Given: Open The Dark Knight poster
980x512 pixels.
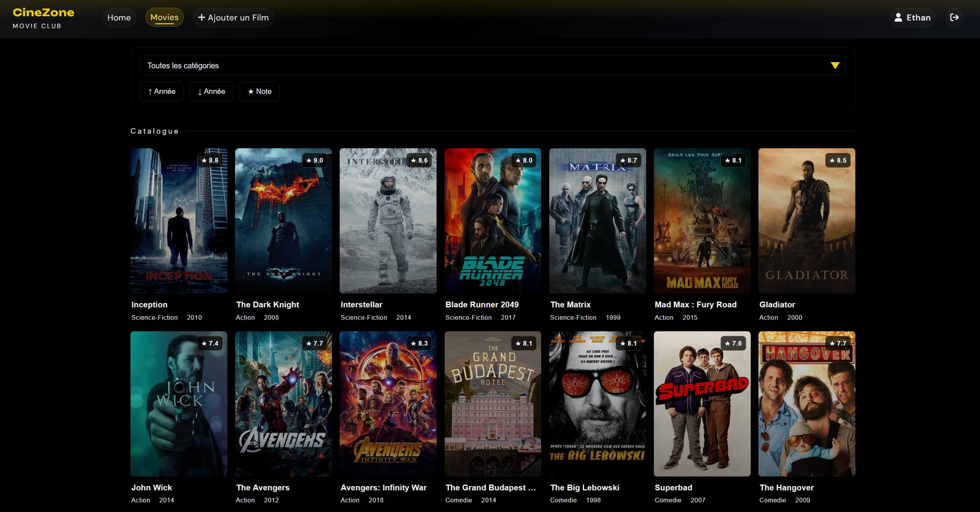Looking at the screenshot, I should [283, 221].
